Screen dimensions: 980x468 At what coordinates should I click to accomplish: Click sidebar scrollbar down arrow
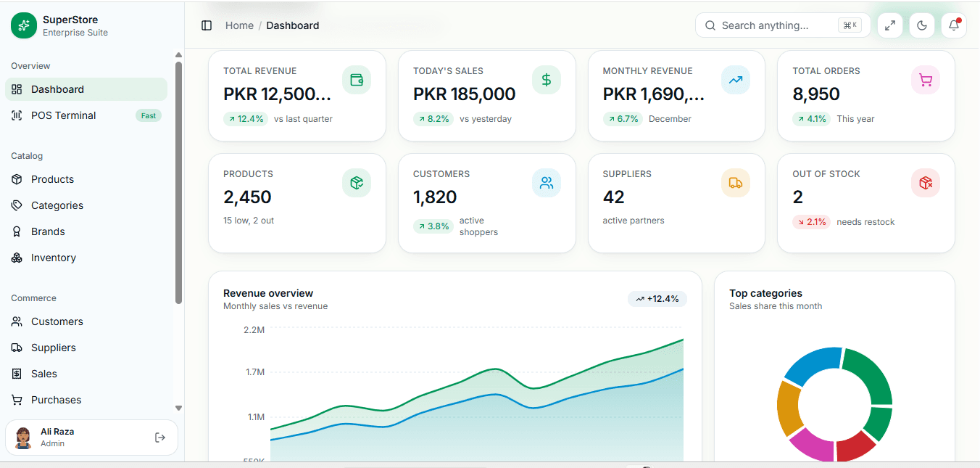[178, 409]
